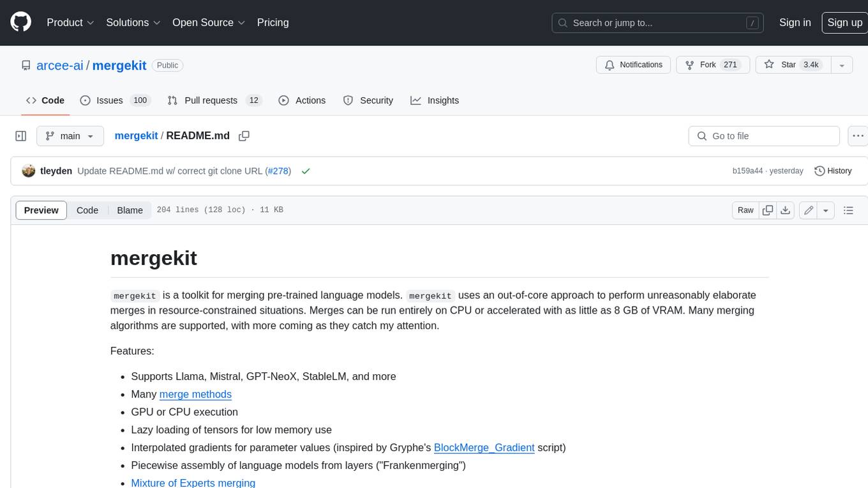This screenshot has height=488, width=868.
Task: Switch to the Pull requests tab
Action: tap(214, 100)
